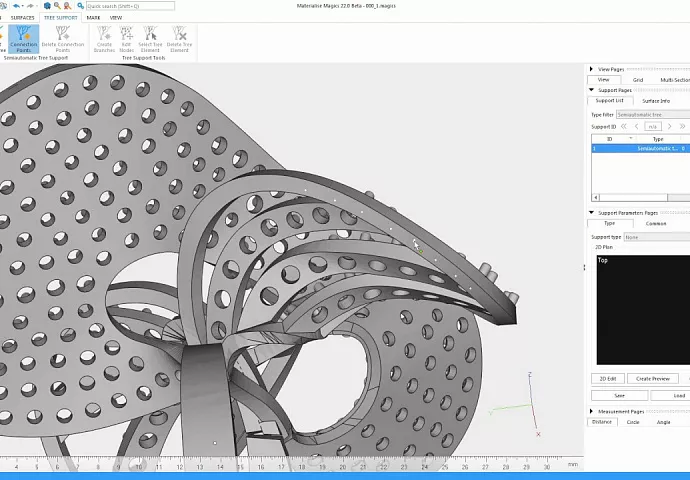Click the Type column header

658,139
